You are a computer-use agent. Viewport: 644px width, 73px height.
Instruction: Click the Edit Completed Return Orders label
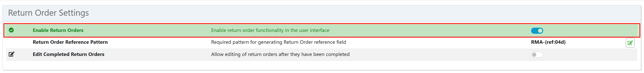point(69,54)
